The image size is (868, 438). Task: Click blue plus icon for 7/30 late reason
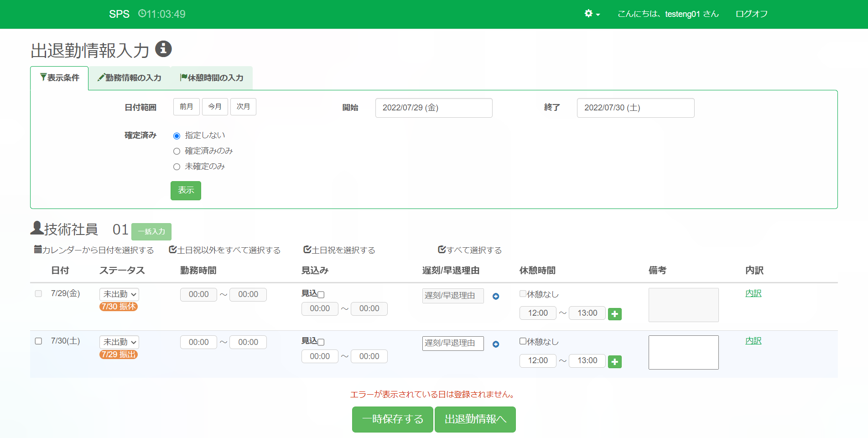496,344
